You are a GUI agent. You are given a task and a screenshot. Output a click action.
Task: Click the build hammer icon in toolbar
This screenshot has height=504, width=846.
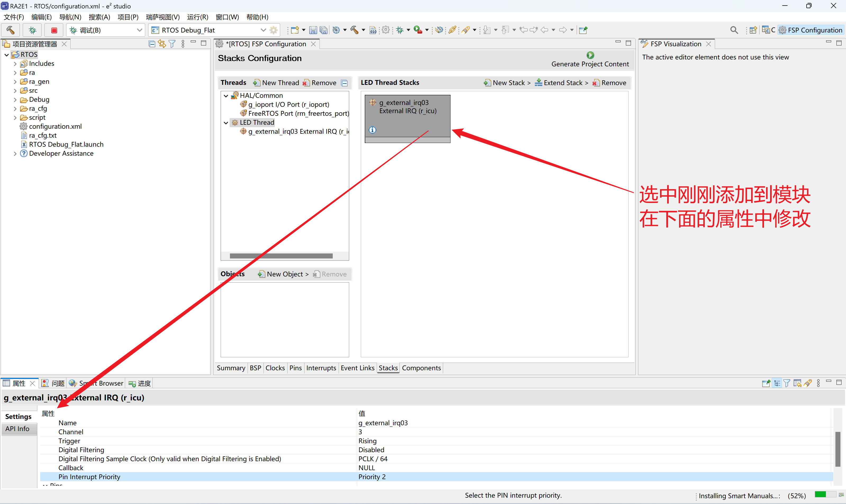(10, 30)
